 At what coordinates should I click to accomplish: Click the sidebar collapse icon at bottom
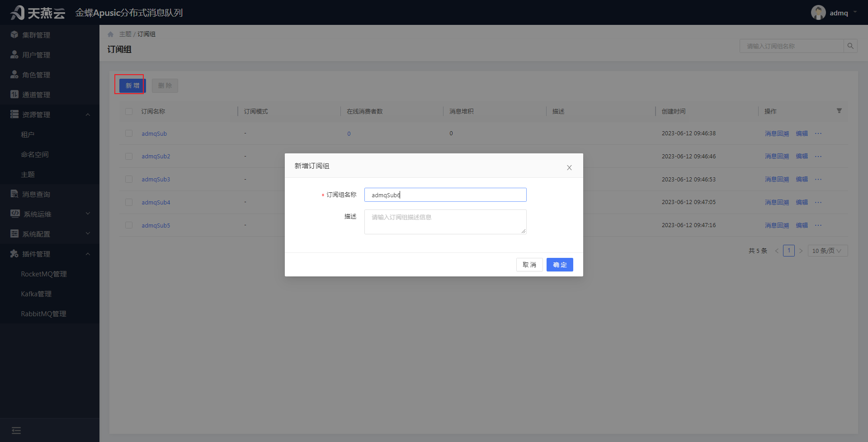16,430
